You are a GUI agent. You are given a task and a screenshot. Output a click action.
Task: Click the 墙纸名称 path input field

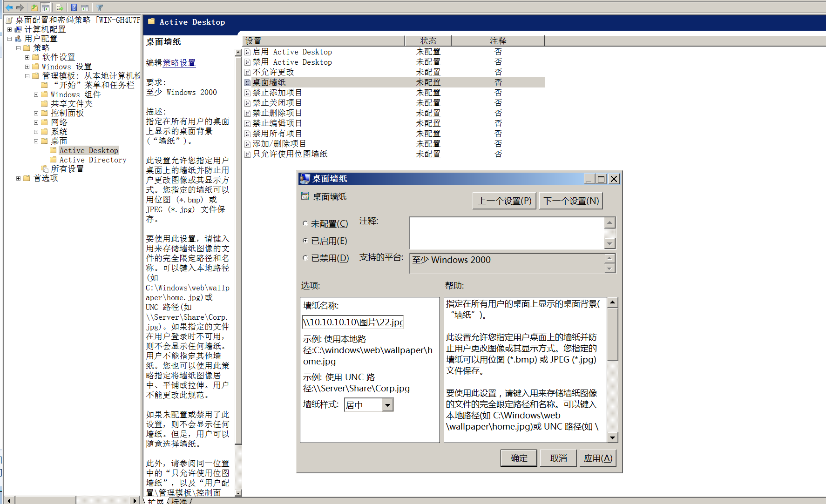coord(352,322)
